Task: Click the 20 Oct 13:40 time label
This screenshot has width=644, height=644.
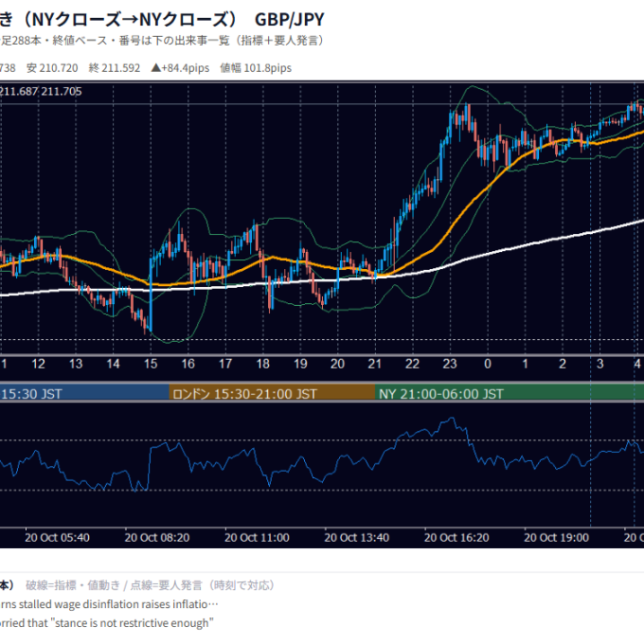Action: (356, 538)
